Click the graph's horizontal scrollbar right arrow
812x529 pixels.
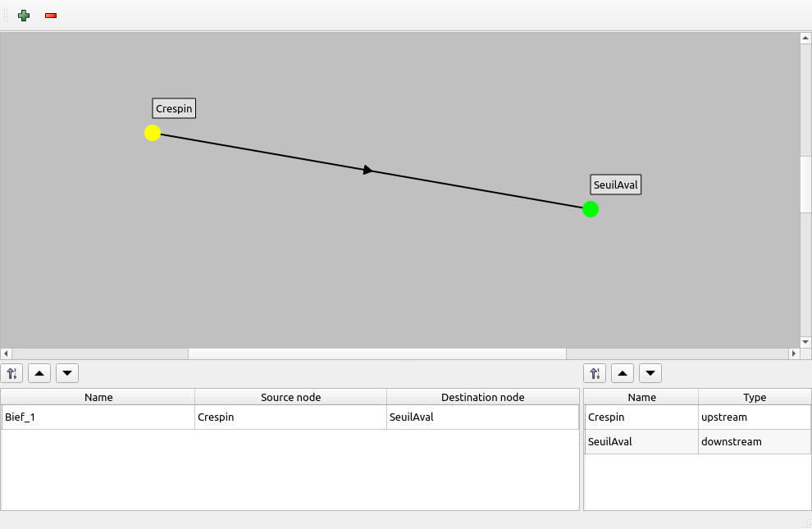(x=793, y=353)
